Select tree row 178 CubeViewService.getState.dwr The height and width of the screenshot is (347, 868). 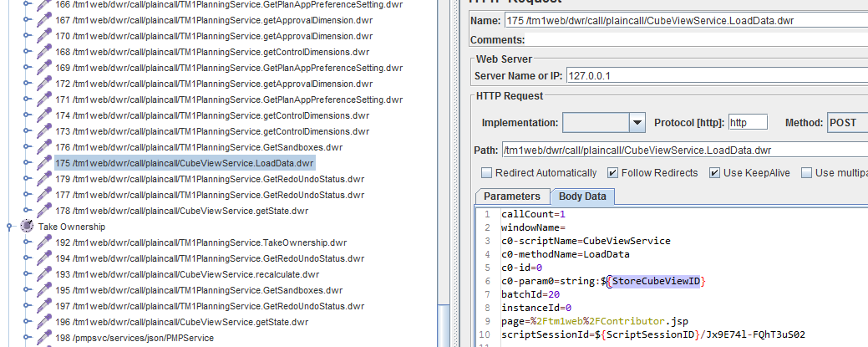click(181, 212)
